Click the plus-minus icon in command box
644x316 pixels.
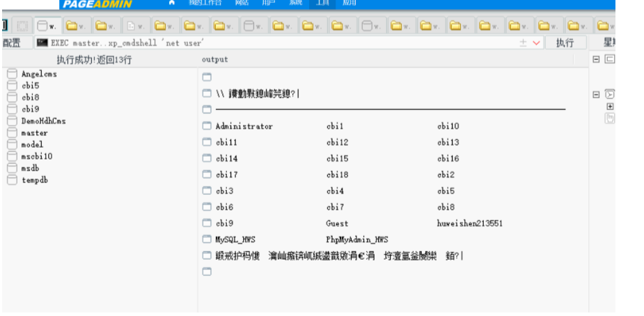pos(523,42)
